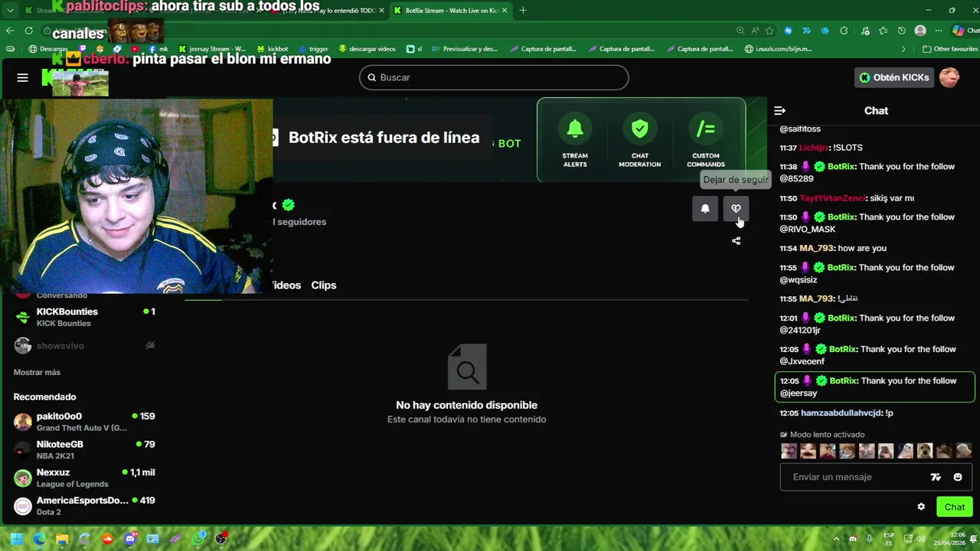Open pakito0o0 recommended channel
The width and height of the screenshot is (980, 551).
click(84, 422)
